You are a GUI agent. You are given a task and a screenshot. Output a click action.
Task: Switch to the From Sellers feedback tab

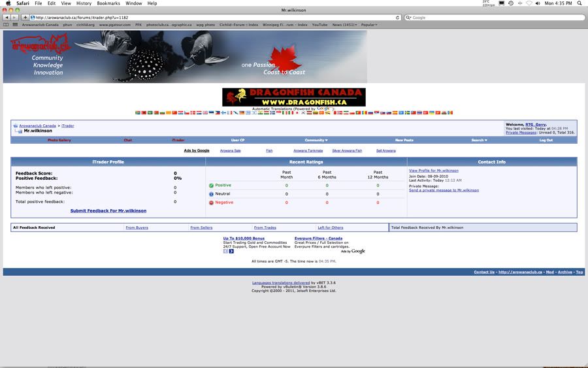pos(201,227)
